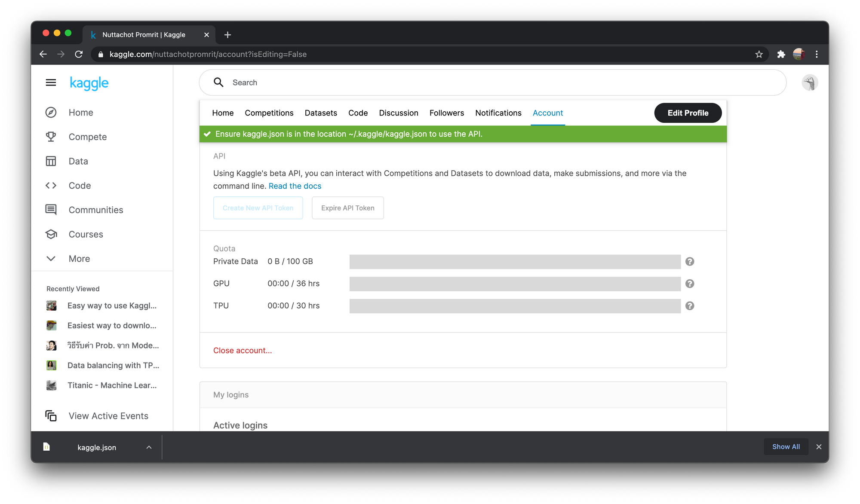The height and width of the screenshot is (504, 860).
Task: Open the user avatar menu on Kaggle page
Action: [810, 82]
